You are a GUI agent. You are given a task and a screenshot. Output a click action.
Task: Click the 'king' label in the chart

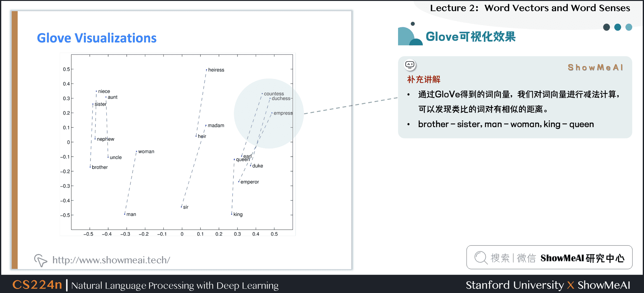pyautogui.click(x=238, y=215)
